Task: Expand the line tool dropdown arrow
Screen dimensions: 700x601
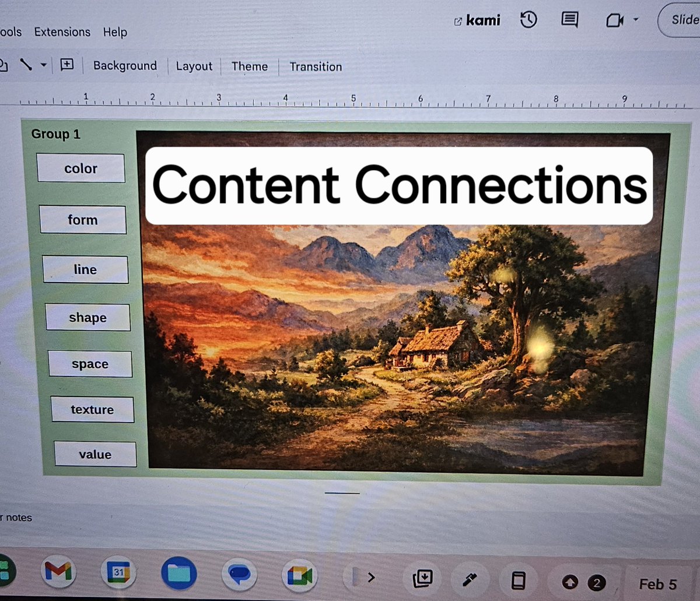Action: tap(43, 65)
